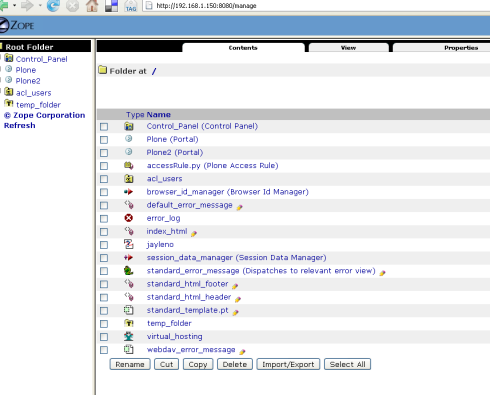The height and width of the screenshot is (395, 490).
Task: Open Plone2 in the sidebar tree
Action: coord(28,81)
